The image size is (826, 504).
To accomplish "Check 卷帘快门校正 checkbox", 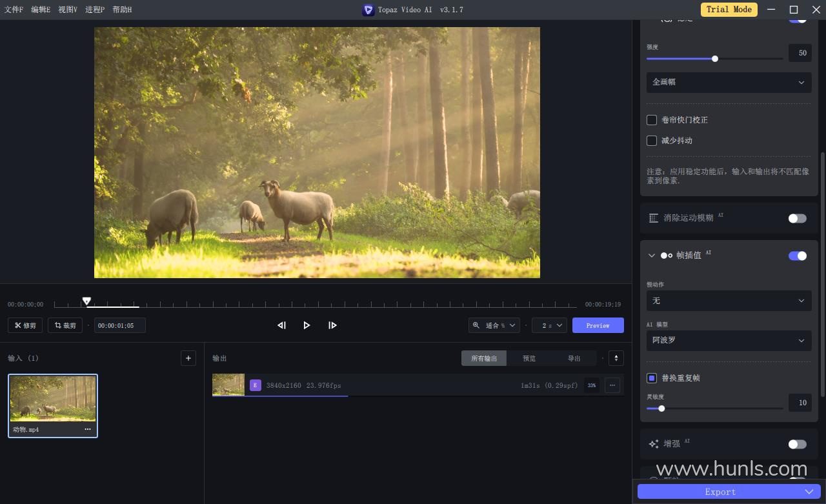I will click(x=652, y=120).
